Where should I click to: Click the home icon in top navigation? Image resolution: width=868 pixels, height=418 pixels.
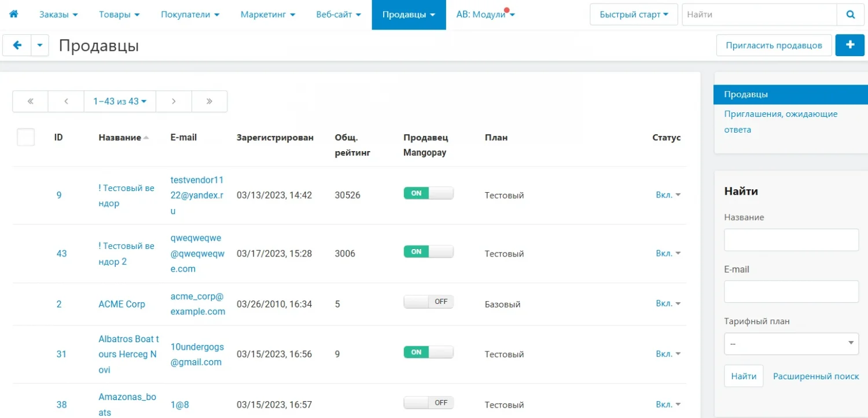click(13, 14)
